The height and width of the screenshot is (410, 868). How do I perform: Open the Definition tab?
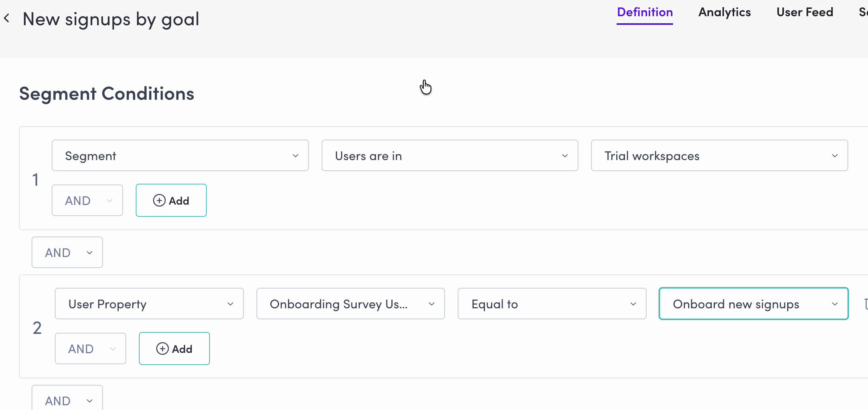point(645,13)
